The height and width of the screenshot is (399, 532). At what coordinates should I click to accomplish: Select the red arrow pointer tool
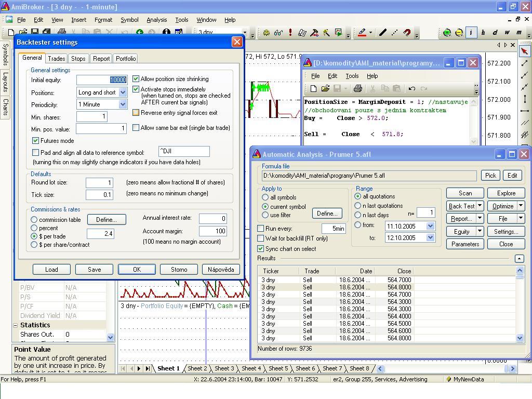click(524, 50)
